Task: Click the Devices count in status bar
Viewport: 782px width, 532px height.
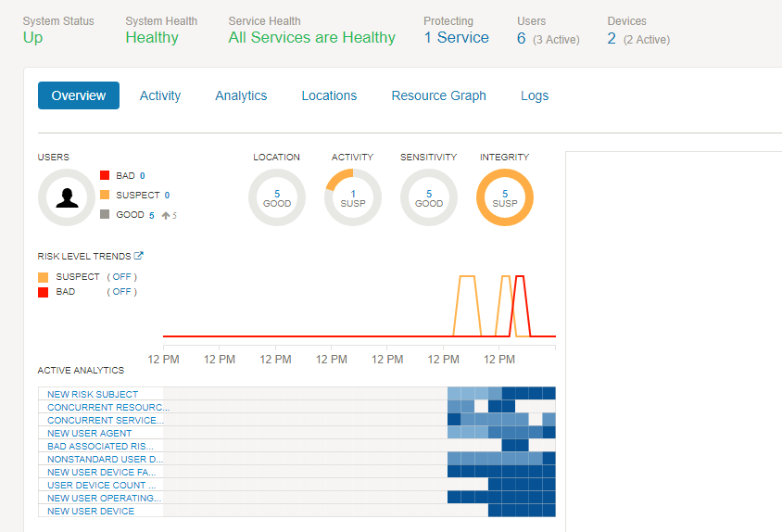Action: coord(612,38)
